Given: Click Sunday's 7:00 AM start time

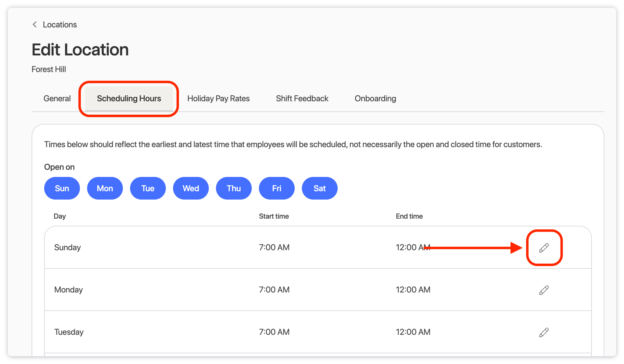Looking at the screenshot, I should [274, 248].
